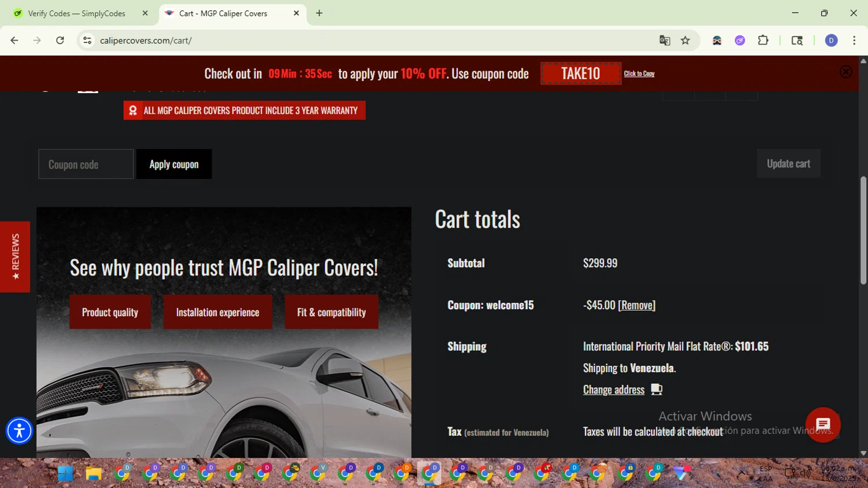
Task: Click the Update cart button
Action: [789, 163]
